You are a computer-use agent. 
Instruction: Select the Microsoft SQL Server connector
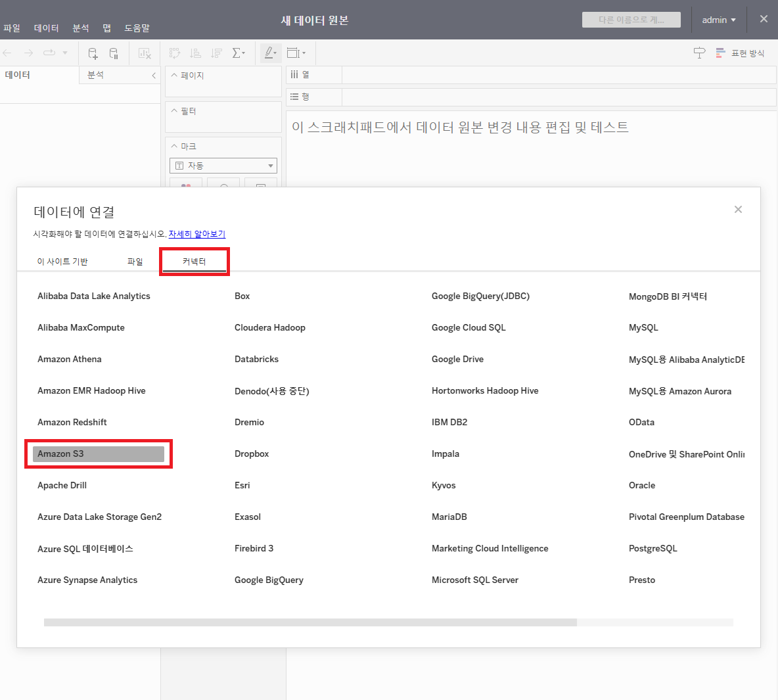[475, 580]
